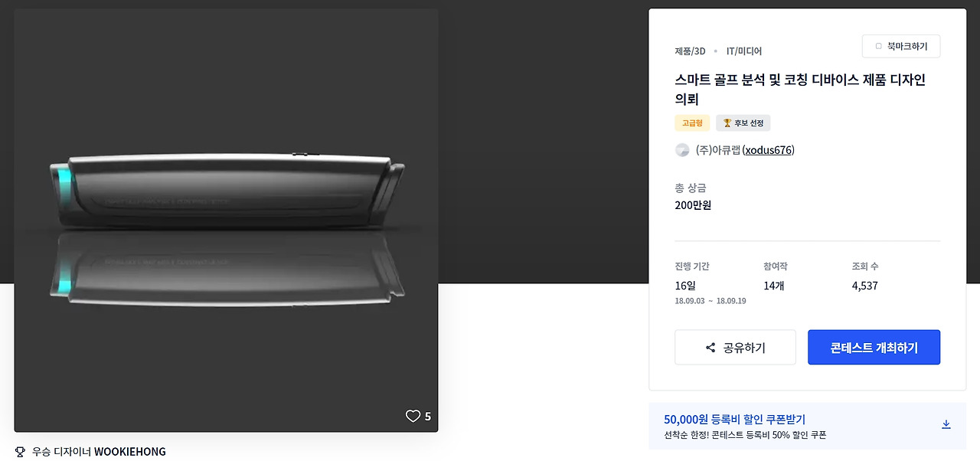Click the 18.09.03 ~ 18.09.19 date range
Screen dimensions: 980x461
[x=710, y=301]
